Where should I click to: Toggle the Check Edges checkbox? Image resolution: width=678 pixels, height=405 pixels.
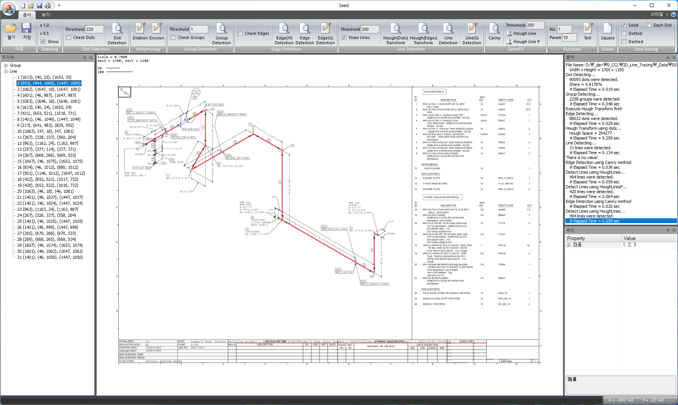click(x=242, y=34)
